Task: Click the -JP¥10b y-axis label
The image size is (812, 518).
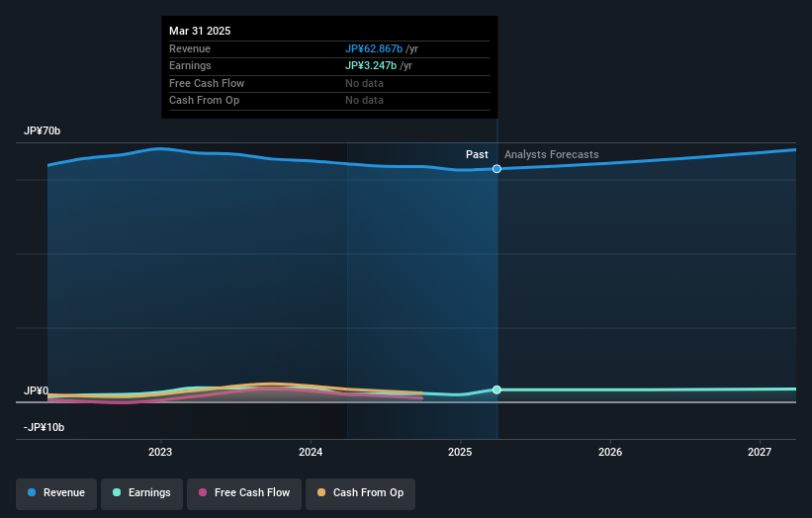Action: (x=45, y=427)
